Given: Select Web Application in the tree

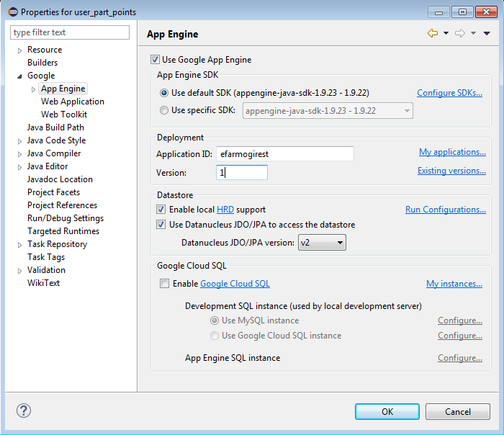Looking at the screenshot, I should [x=72, y=102].
